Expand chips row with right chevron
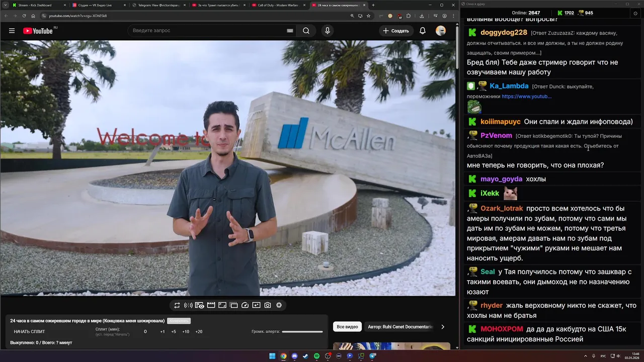 [x=443, y=327]
